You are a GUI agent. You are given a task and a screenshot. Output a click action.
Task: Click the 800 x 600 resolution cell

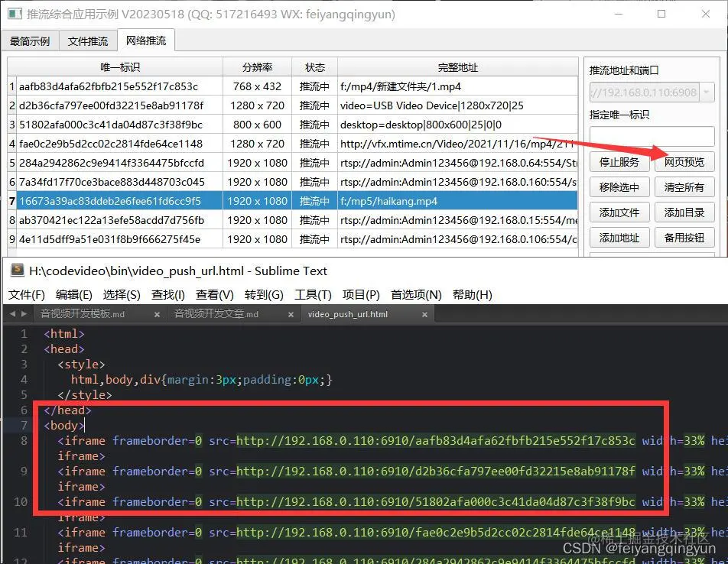[x=257, y=125]
